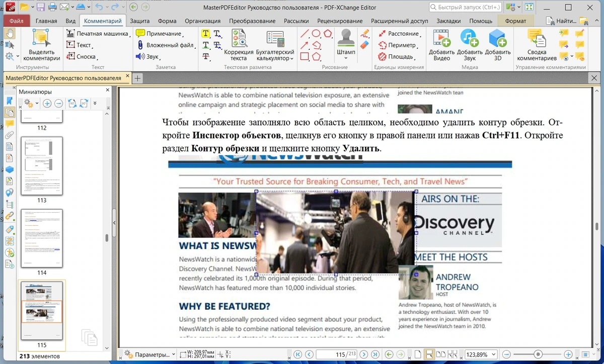Pick the Rectangle drawing tool
This screenshot has width=604, height=364.
(304, 56)
